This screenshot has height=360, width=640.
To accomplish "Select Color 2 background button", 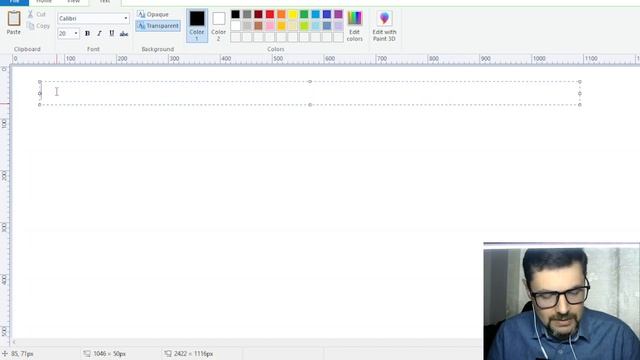I will [x=218, y=25].
